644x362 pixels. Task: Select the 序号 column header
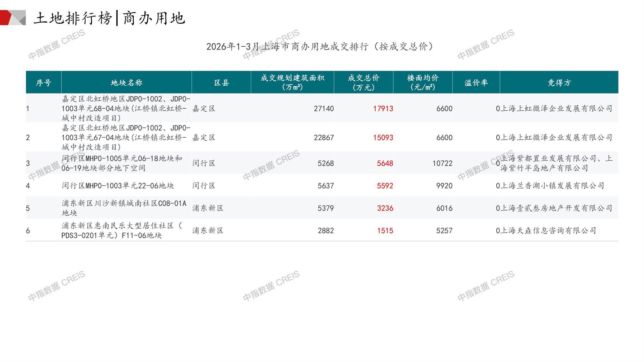pos(43,83)
